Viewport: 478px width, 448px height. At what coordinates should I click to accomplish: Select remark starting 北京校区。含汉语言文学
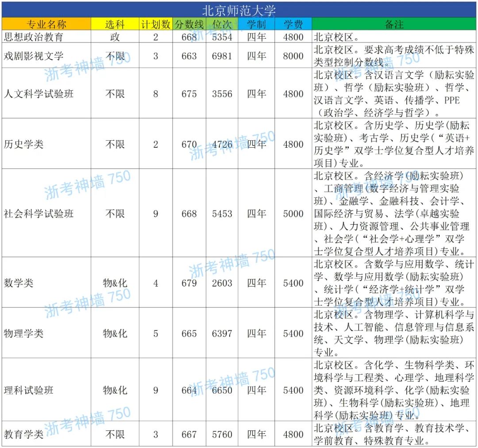point(394,93)
